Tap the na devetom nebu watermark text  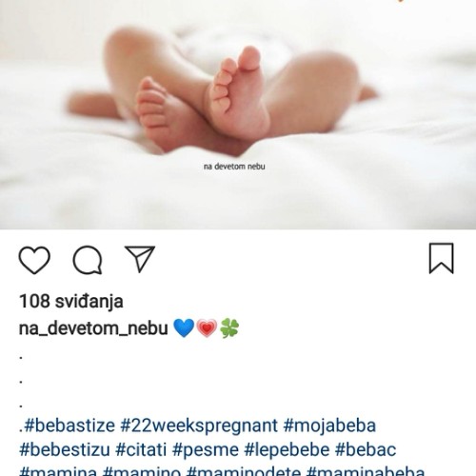tap(234, 167)
